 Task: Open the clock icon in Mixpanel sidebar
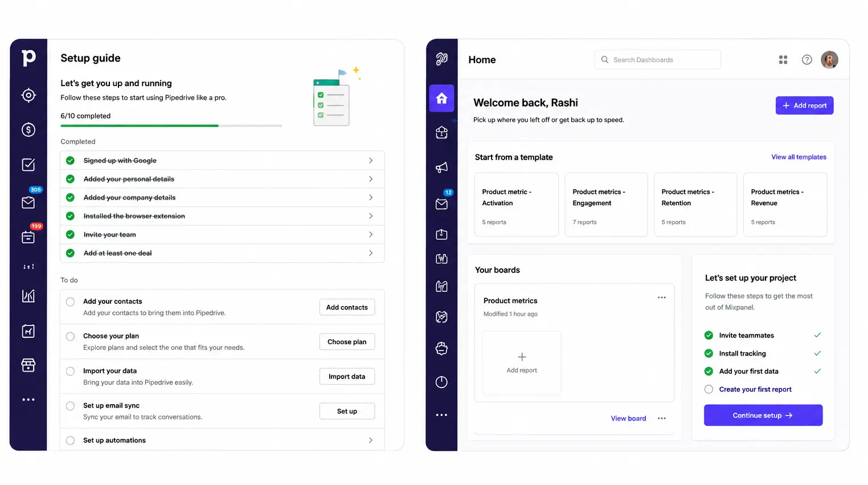[x=442, y=382]
